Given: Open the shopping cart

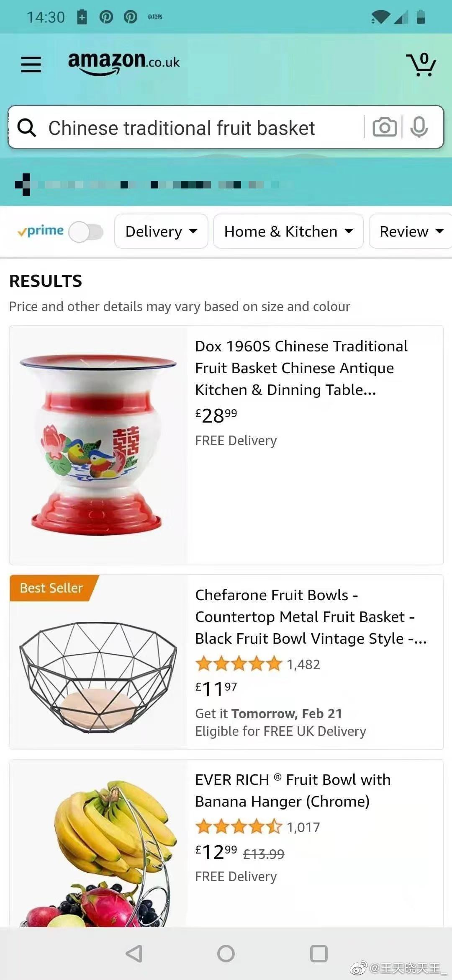Looking at the screenshot, I should [421, 64].
